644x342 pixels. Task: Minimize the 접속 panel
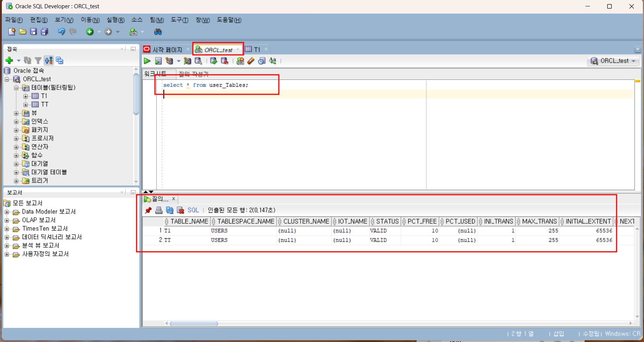133,49
